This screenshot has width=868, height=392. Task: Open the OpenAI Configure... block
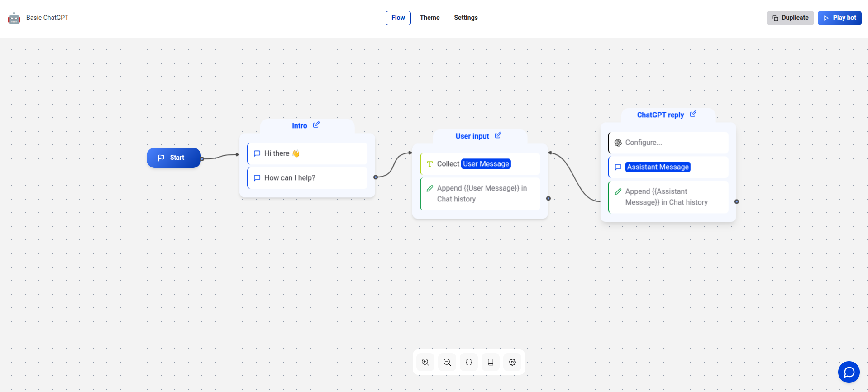[668, 143]
